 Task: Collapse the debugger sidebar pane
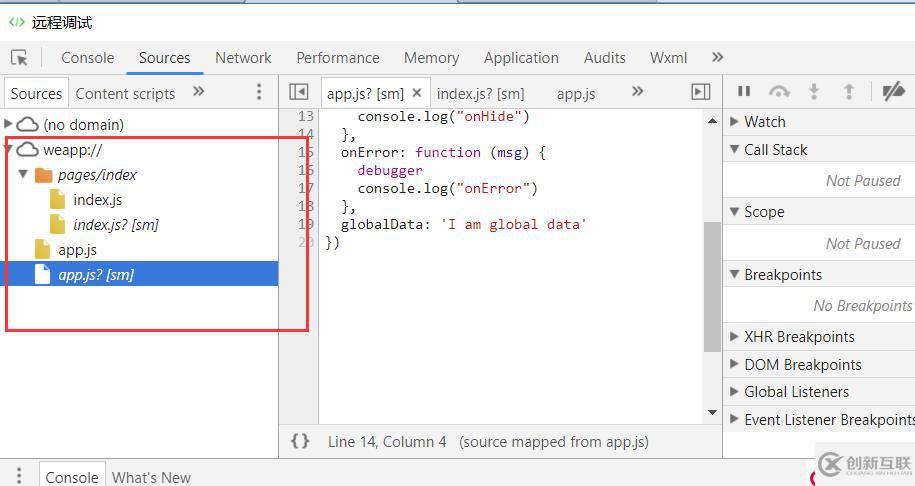[700, 92]
